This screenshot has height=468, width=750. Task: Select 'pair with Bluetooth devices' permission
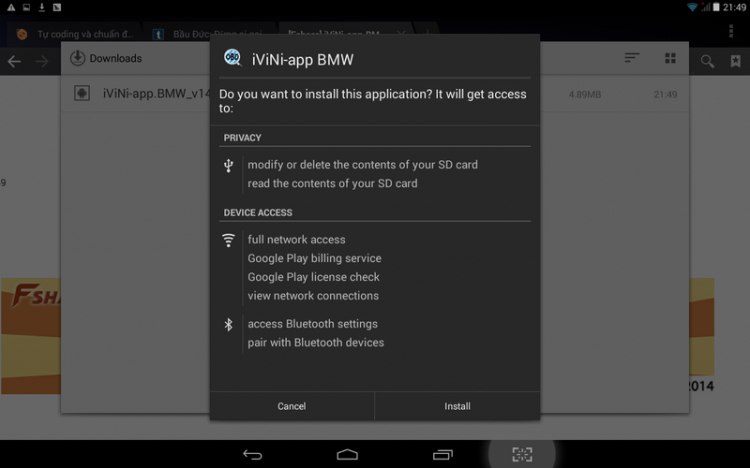pyautogui.click(x=316, y=343)
